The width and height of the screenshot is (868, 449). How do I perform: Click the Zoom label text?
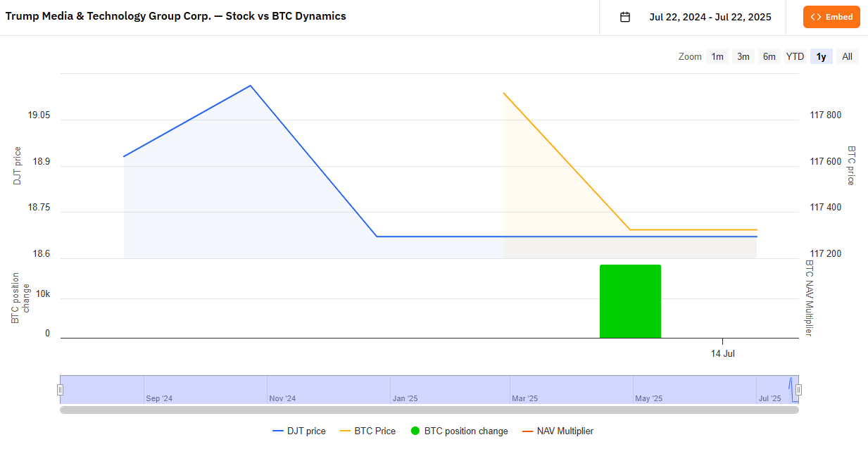coord(690,57)
